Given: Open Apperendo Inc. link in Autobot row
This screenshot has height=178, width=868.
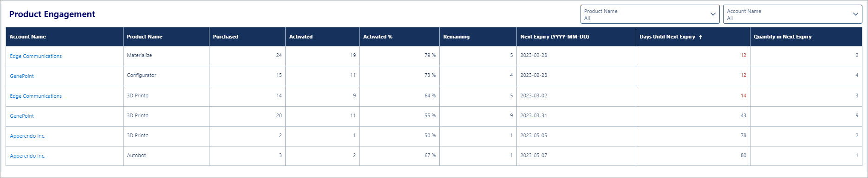Looking at the screenshot, I should (28, 156).
